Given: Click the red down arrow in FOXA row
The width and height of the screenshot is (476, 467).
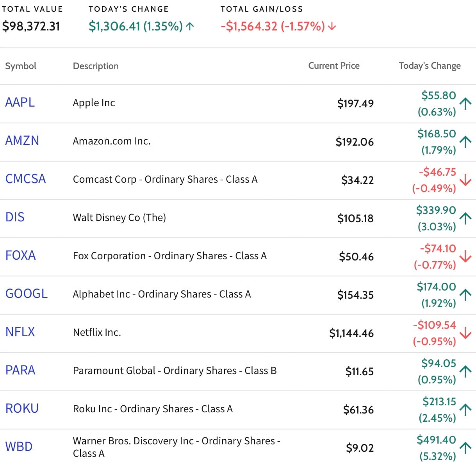Looking at the screenshot, I should click(x=465, y=257).
